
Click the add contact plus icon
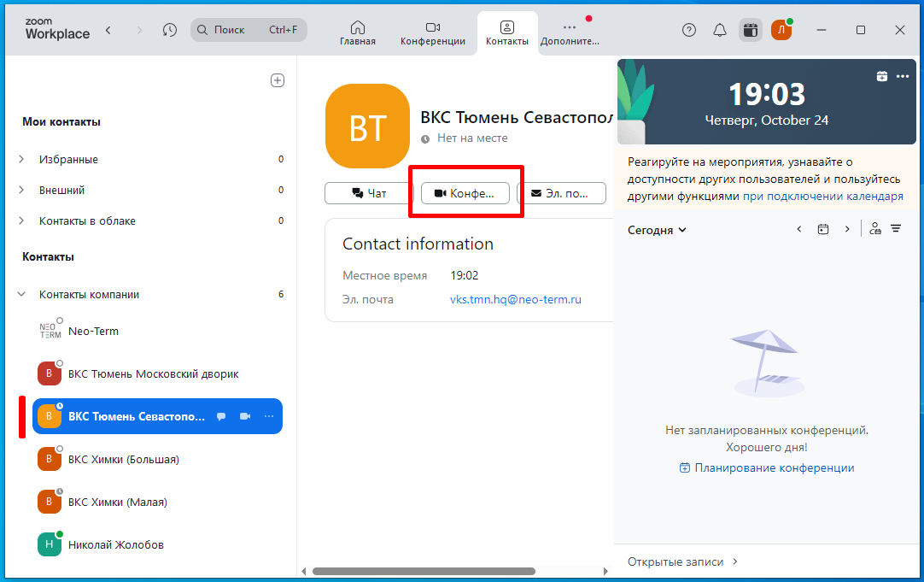coord(278,80)
